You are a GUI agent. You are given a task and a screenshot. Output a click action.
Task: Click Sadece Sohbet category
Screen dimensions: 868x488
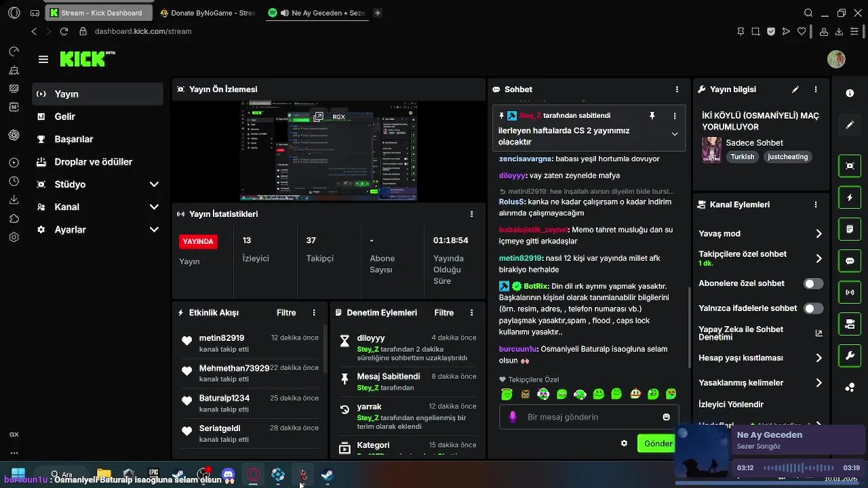tap(754, 143)
